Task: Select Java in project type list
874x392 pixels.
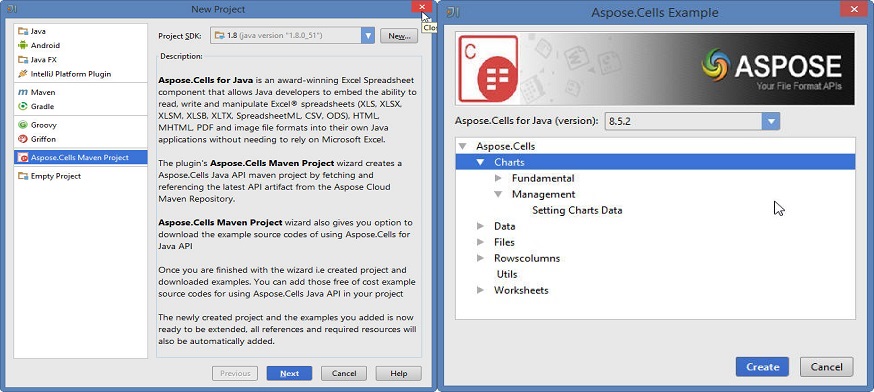Action: coord(81,31)
